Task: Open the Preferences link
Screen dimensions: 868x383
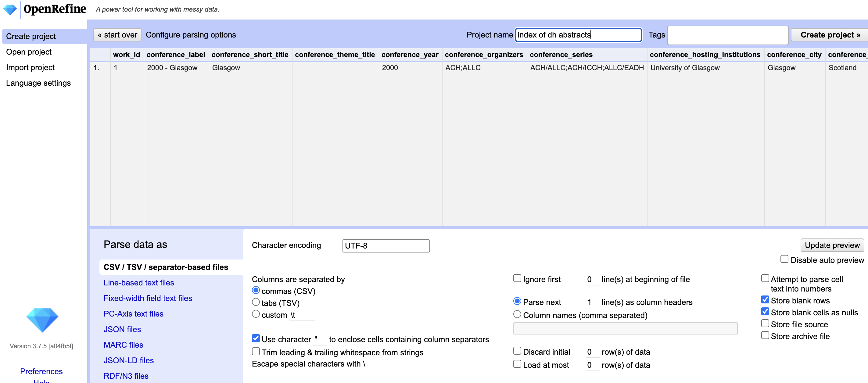Action: (41, 371)
